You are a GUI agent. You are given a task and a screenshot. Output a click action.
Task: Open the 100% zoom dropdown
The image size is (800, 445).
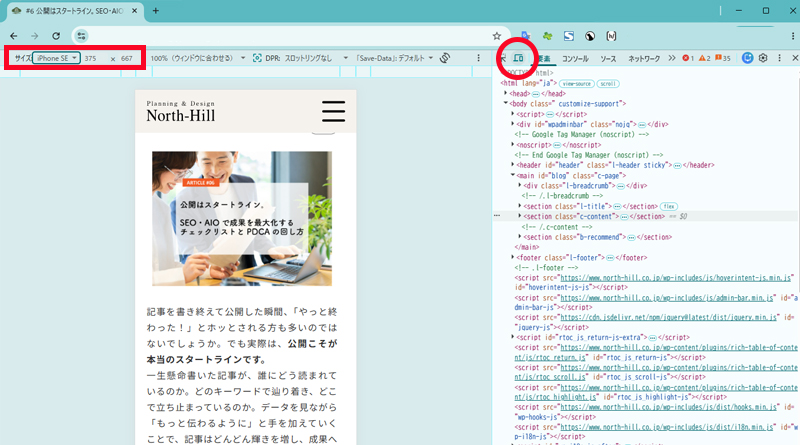(197, 58)
